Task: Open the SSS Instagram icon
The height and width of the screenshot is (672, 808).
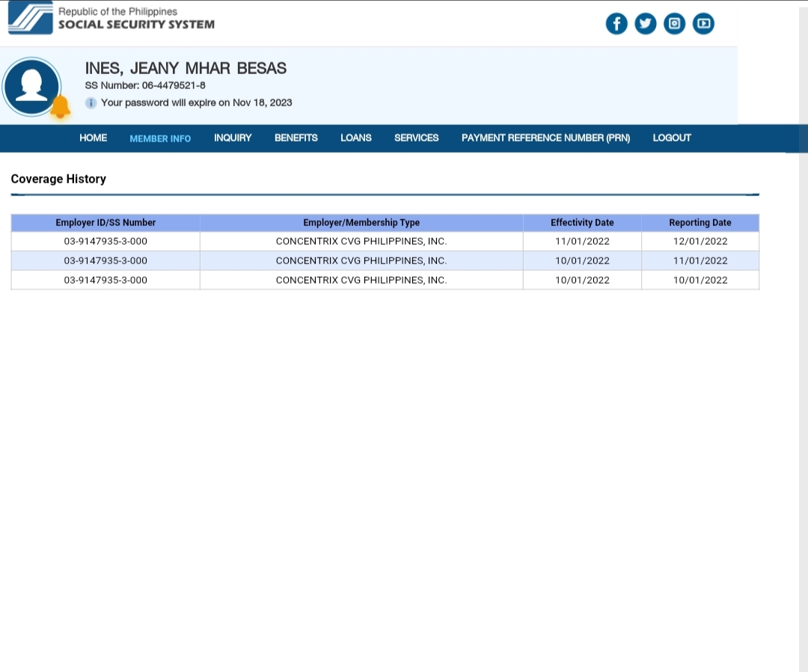Action: coord(674,24)
